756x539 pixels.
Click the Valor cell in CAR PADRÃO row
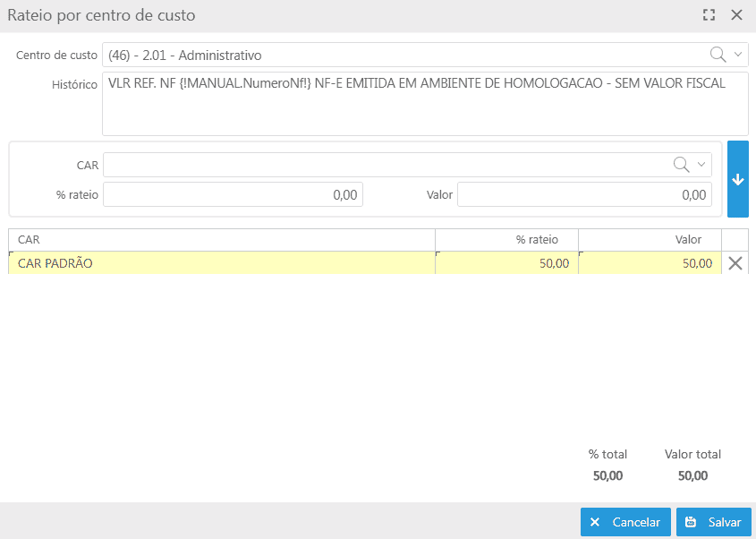(x=650, y=263)
